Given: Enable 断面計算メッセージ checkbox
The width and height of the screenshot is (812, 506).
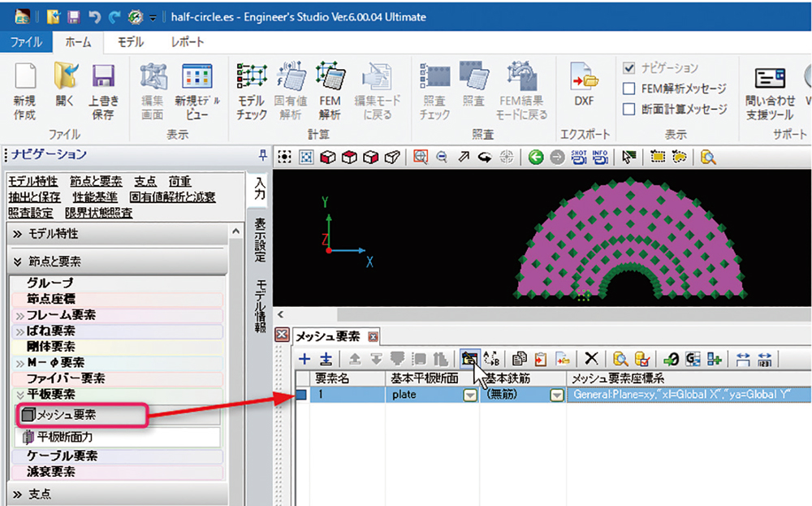Looking at the screenshot, I should click(628, 110).
